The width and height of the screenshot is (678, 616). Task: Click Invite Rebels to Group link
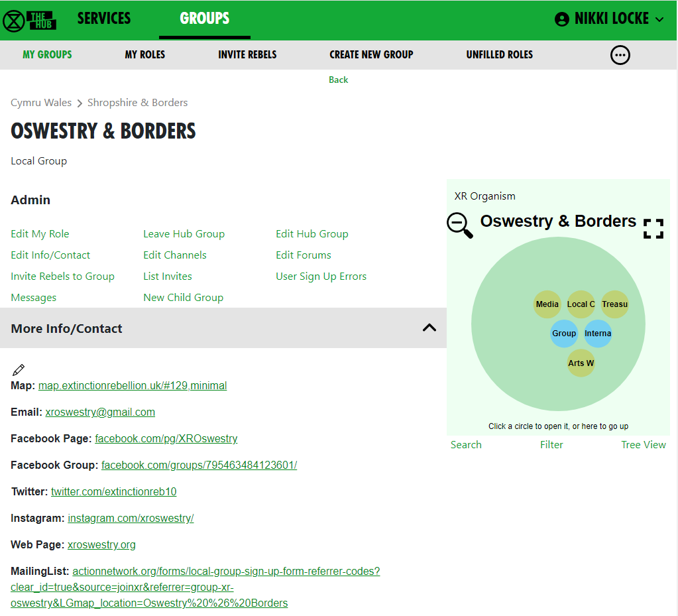[63, 277]
